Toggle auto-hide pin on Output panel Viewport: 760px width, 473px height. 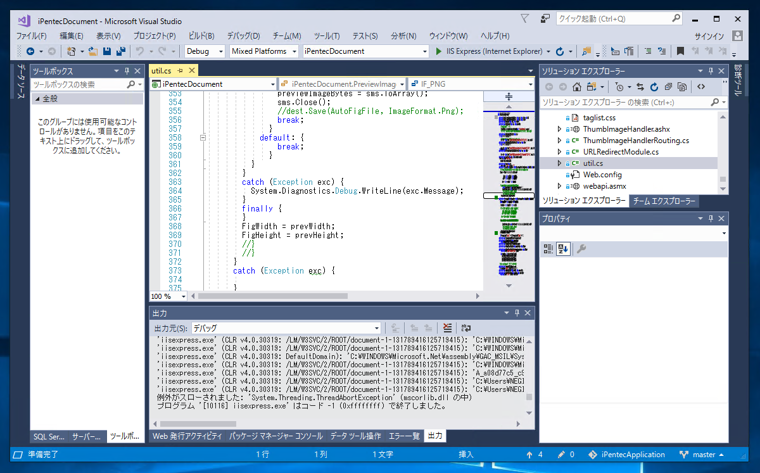click(x=517, y=313)
